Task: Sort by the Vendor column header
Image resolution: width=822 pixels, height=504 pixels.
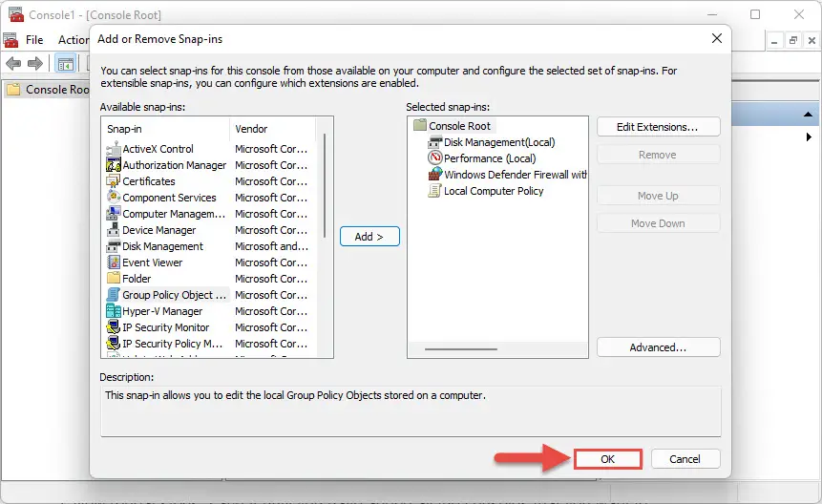Action: [x=273, y=129]
